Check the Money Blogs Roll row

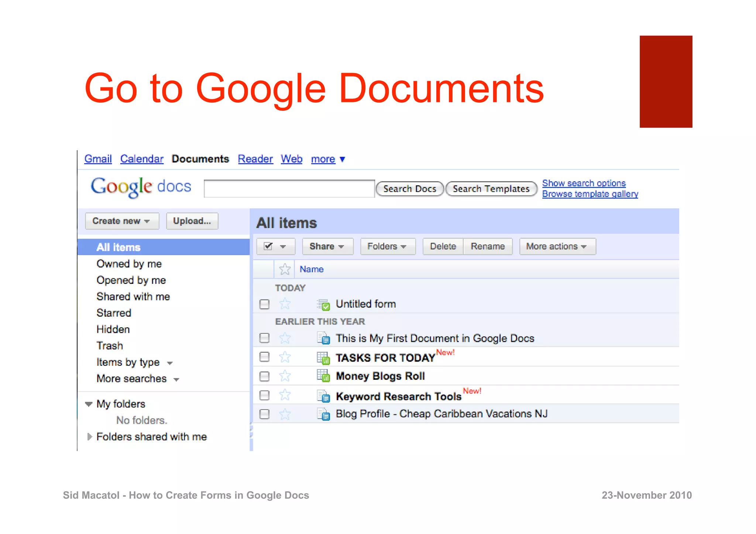pos(264,376)
